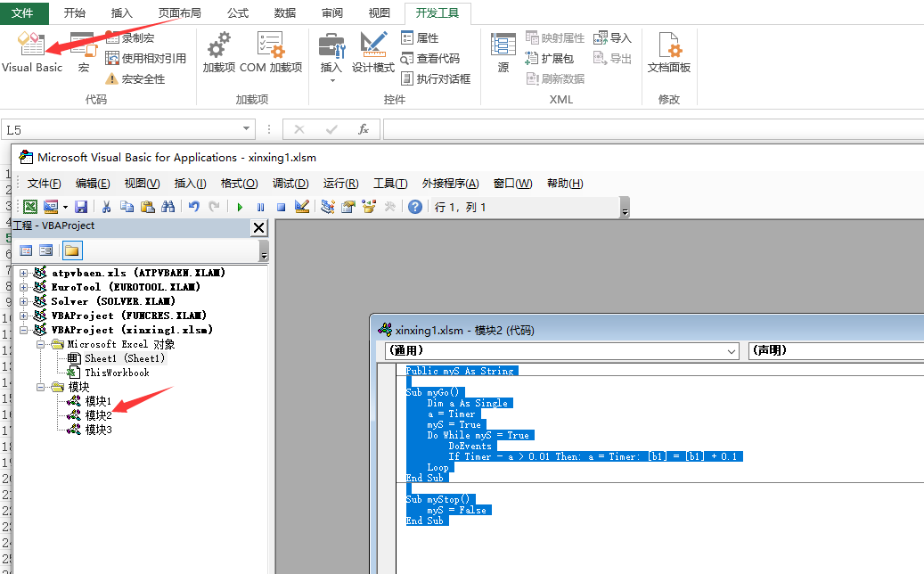Open control Properties (属性)
The image size is (924, 574).
point(420,38)
